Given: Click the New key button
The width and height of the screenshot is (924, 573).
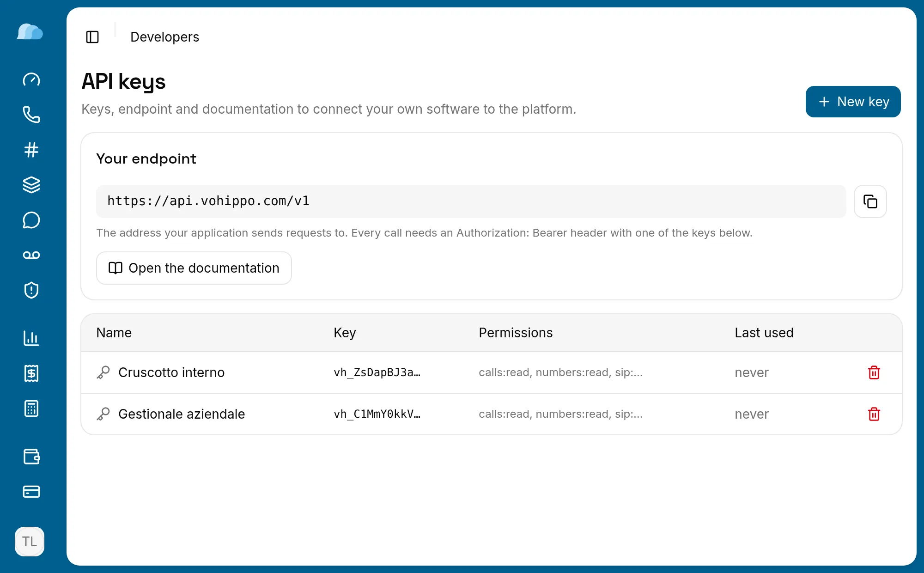Looking at the screenshot, I should (853, 102).
